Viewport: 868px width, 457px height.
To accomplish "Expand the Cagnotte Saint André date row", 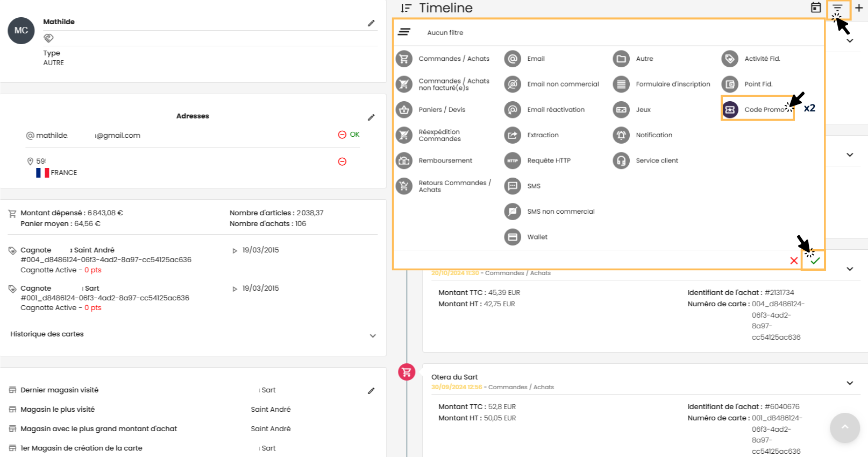I will (235, 250).
